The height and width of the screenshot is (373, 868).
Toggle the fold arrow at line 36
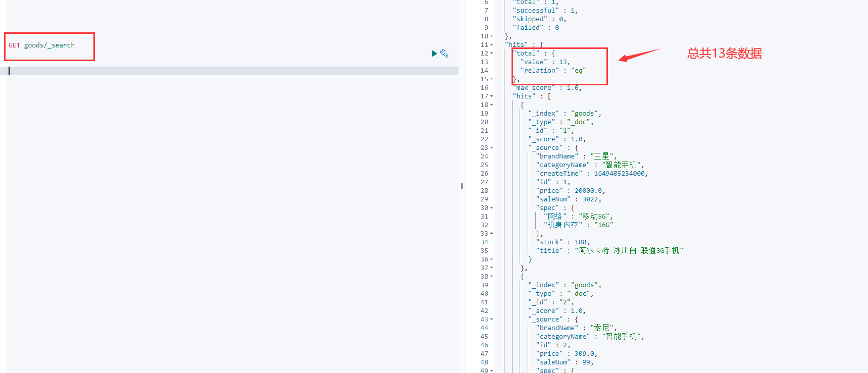tap(492, 259)
